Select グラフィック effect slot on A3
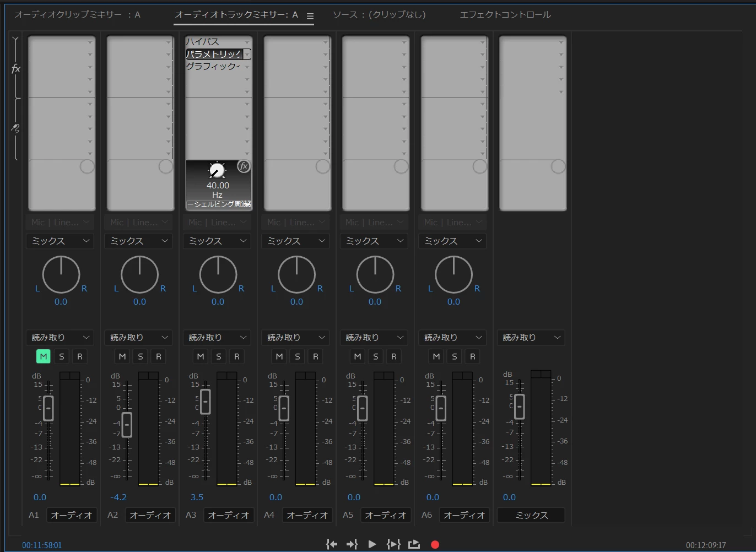 pyautogui.click(x=214, y=66)
